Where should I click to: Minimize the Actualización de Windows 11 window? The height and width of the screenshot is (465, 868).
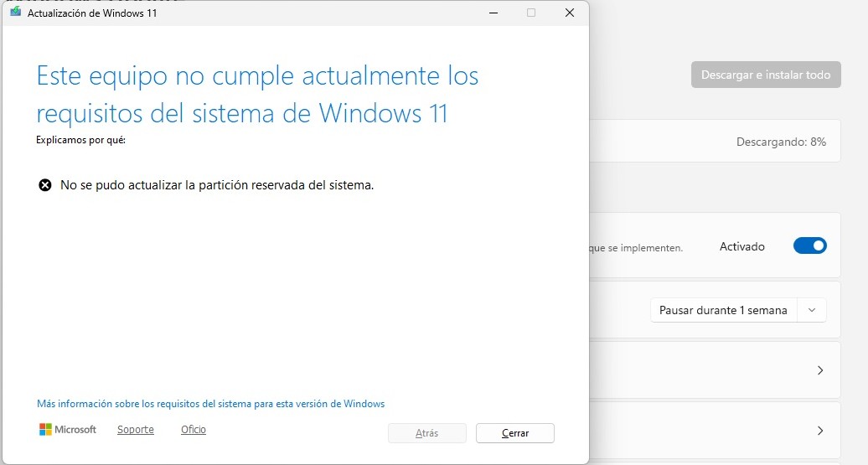[x=493, y=13]
